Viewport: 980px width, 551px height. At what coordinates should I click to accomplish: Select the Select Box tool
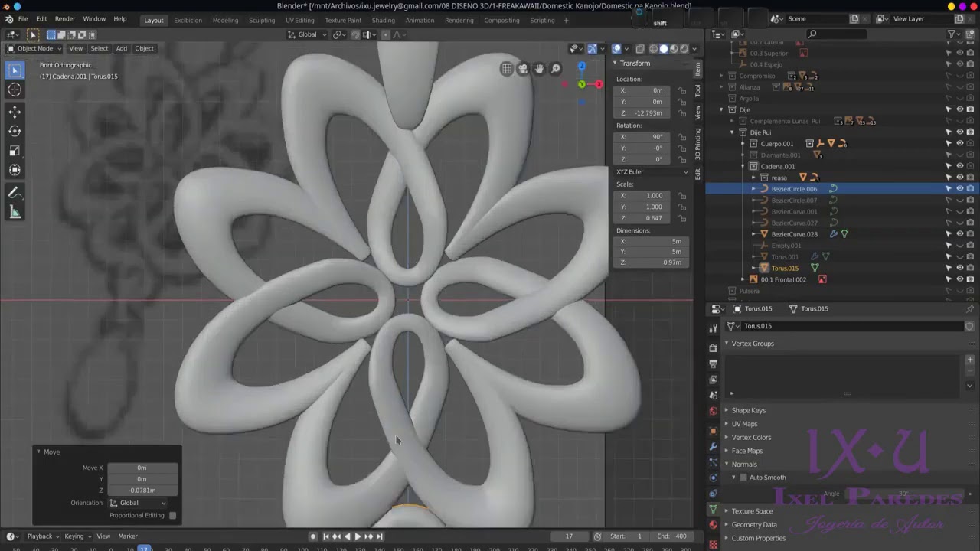(15, 70)
